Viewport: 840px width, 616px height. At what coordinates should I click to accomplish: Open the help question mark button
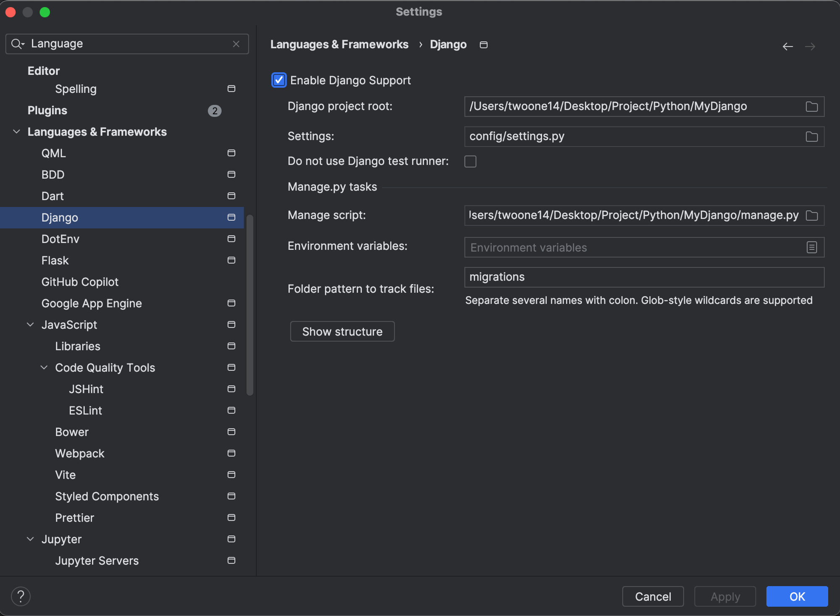tap(21, 596)
